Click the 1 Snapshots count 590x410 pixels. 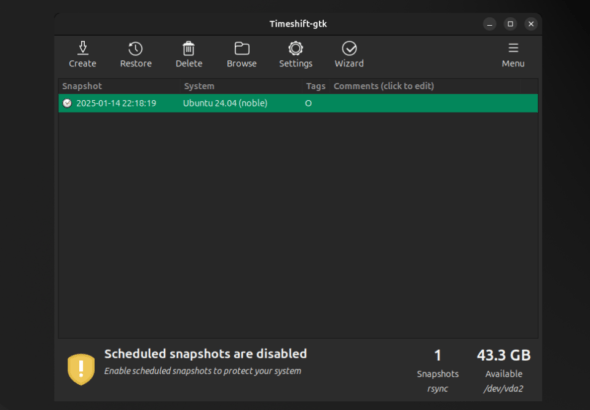click(438, 355)
